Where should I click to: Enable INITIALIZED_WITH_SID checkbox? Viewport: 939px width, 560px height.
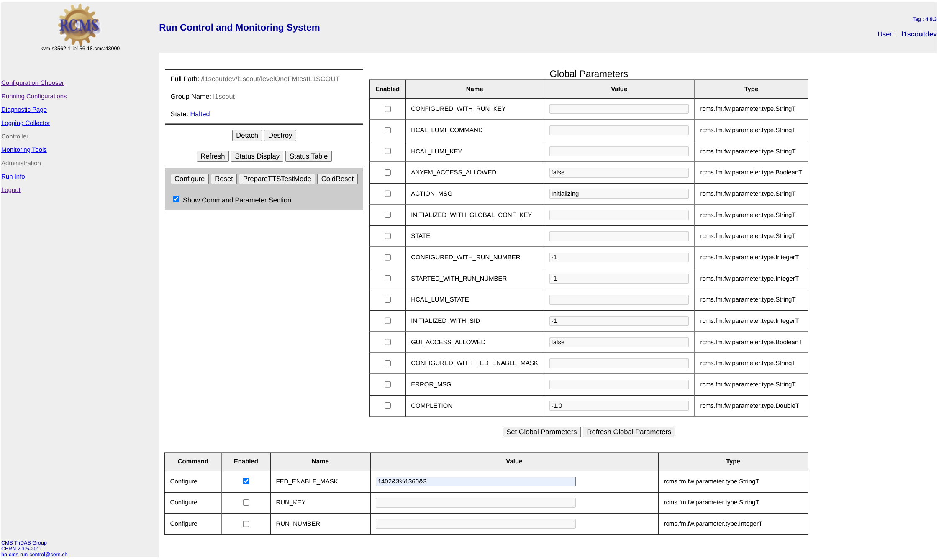(x=388, y=321)
